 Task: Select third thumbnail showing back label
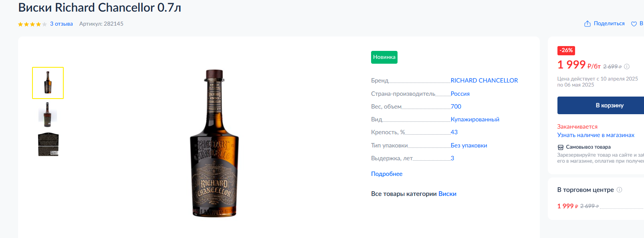click(x=48, y=144)
